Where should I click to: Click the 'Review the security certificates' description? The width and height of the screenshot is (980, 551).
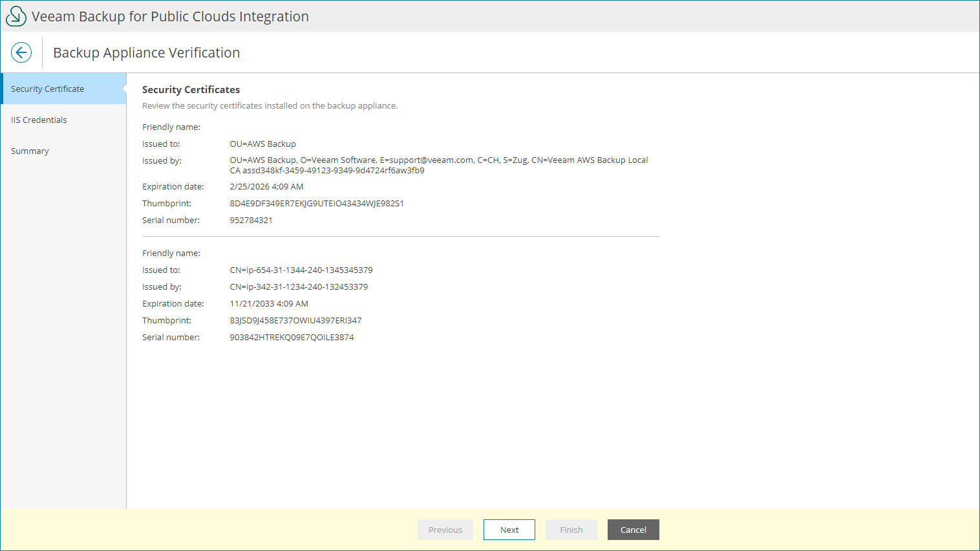[x=270, y=105]
